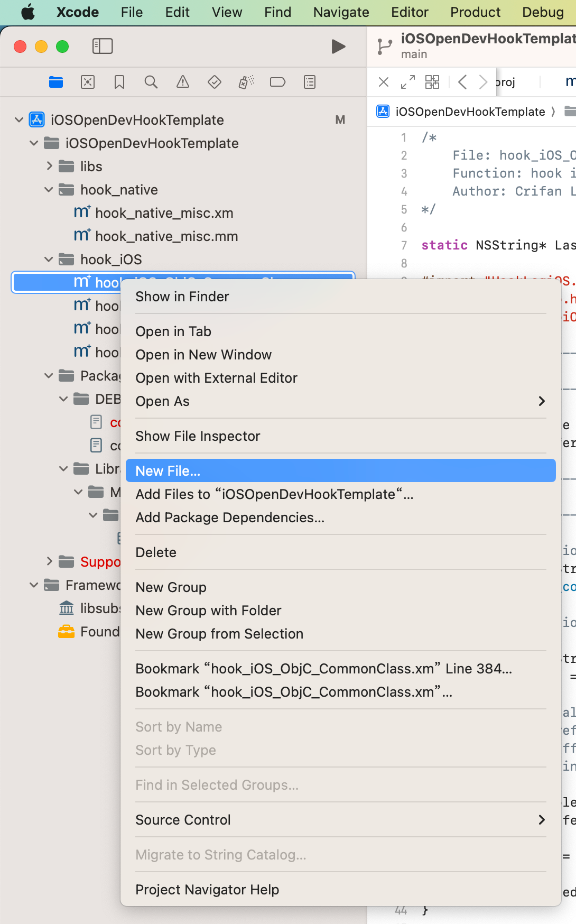Collapse the Frameworks folder
The width and height of the screenshot is (576, 924).
34,585
